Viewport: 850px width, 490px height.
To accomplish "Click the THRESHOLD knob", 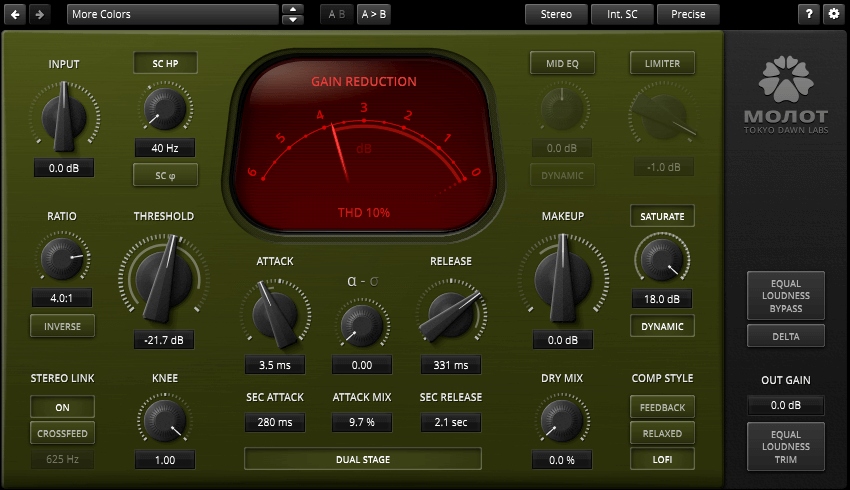I will [164, 279].
